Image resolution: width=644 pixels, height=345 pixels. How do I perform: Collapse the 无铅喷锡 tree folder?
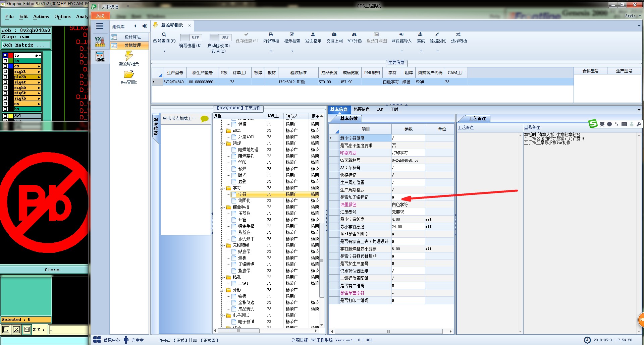tap(222, 245)
